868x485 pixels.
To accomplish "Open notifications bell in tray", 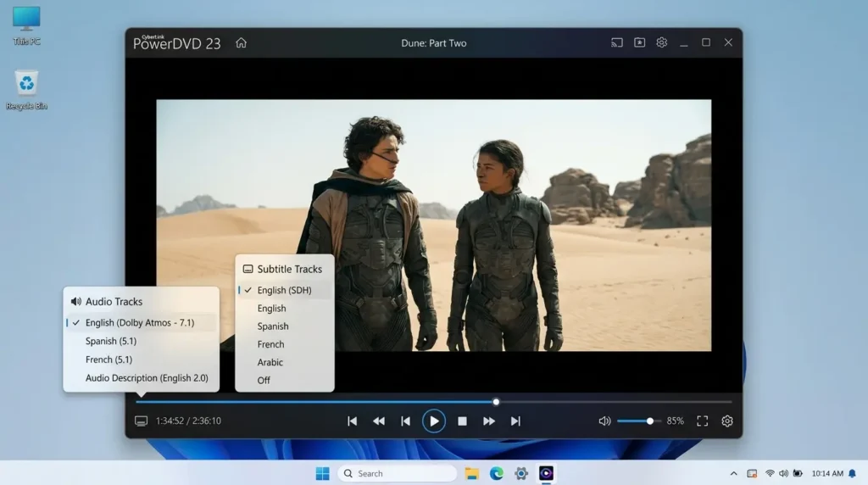I will click(x=852, y=473).
